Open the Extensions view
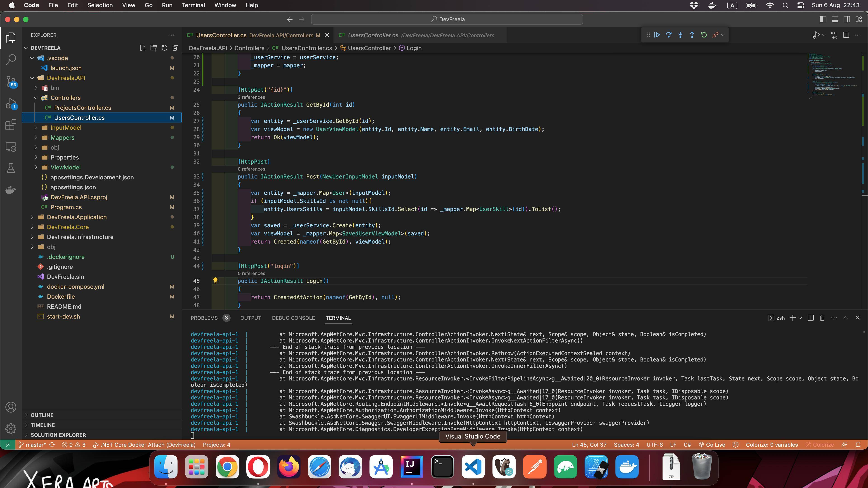 coord(10,125)
